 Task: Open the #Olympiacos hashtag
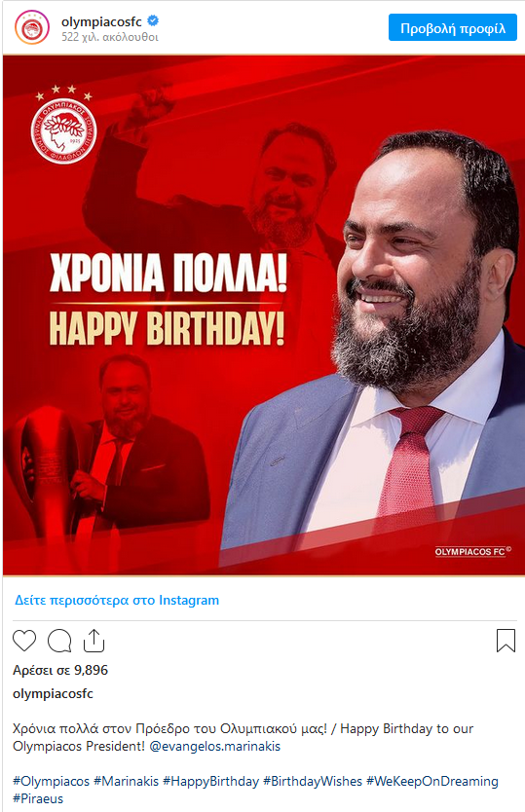pos(51,781)
